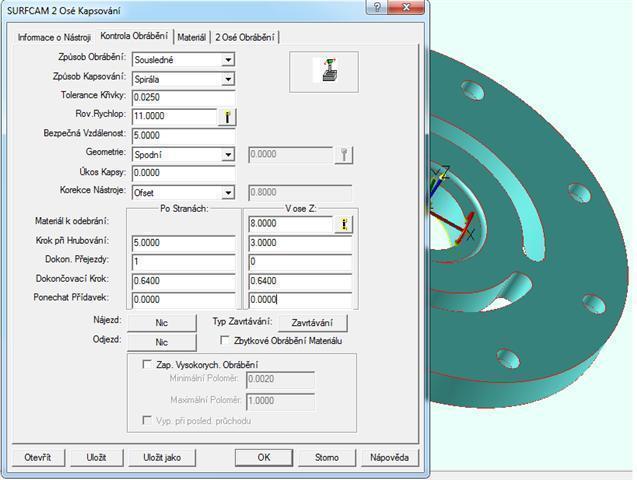Open the Způsob Obrábění dropdown
637x480 pixels.
tap(228, 60)
